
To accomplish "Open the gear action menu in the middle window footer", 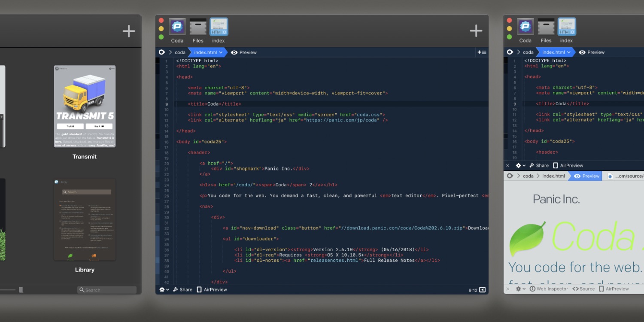I will pos(164,290).
